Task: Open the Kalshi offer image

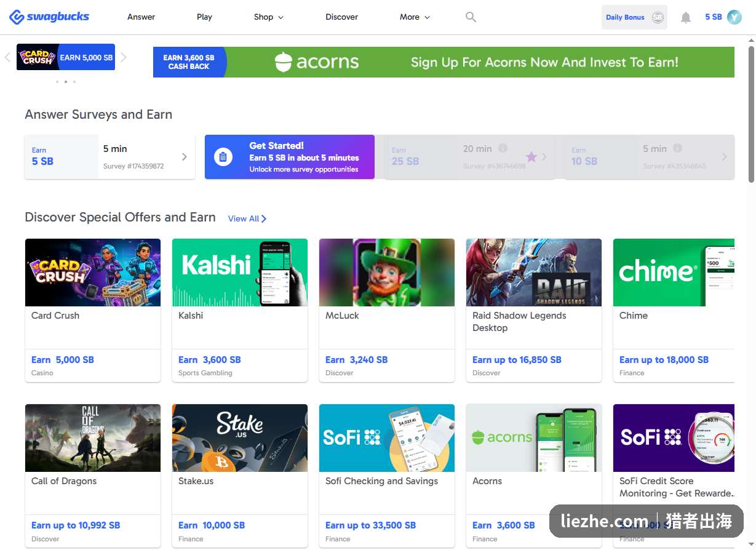Action: 240,273
